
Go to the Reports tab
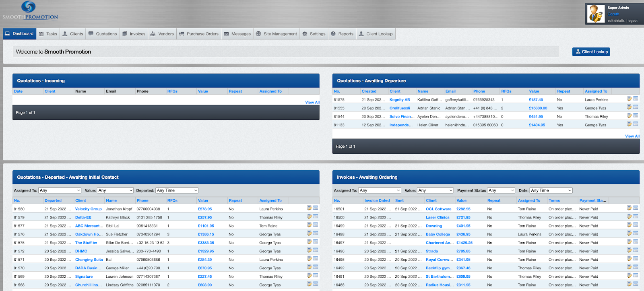[342, 34]
